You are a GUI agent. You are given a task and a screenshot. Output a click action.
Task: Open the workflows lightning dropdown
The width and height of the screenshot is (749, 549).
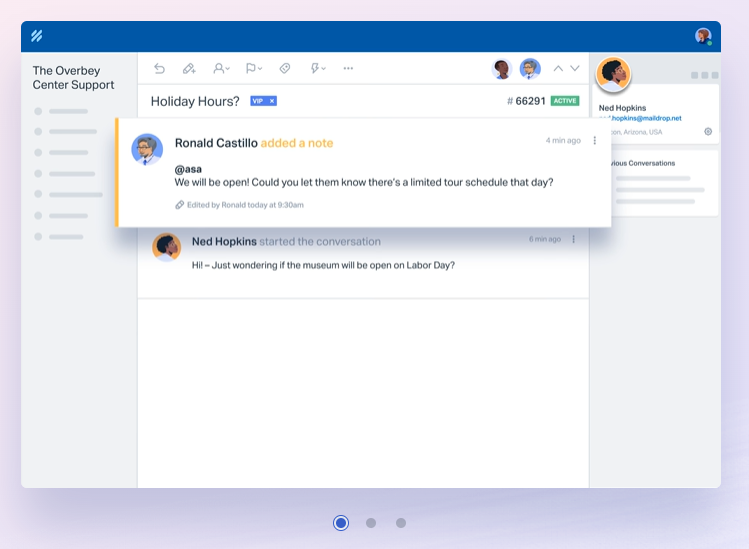pyautogui.click(x=318, y=69)
